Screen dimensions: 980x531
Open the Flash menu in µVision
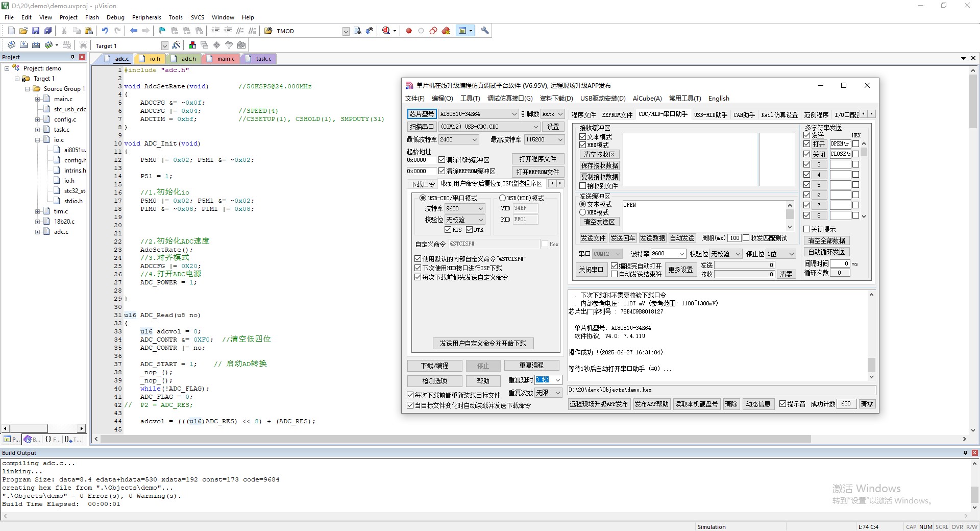click(x=92, y=17)
